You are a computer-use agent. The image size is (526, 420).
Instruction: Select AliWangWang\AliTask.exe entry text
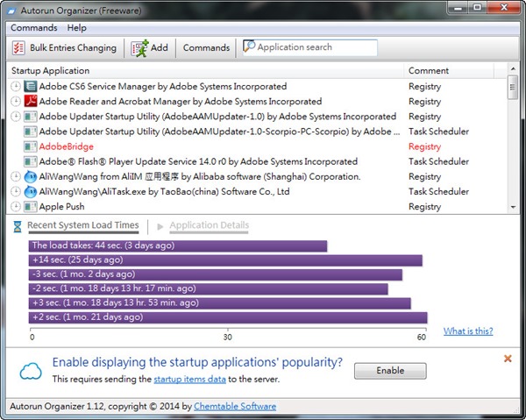165,191
